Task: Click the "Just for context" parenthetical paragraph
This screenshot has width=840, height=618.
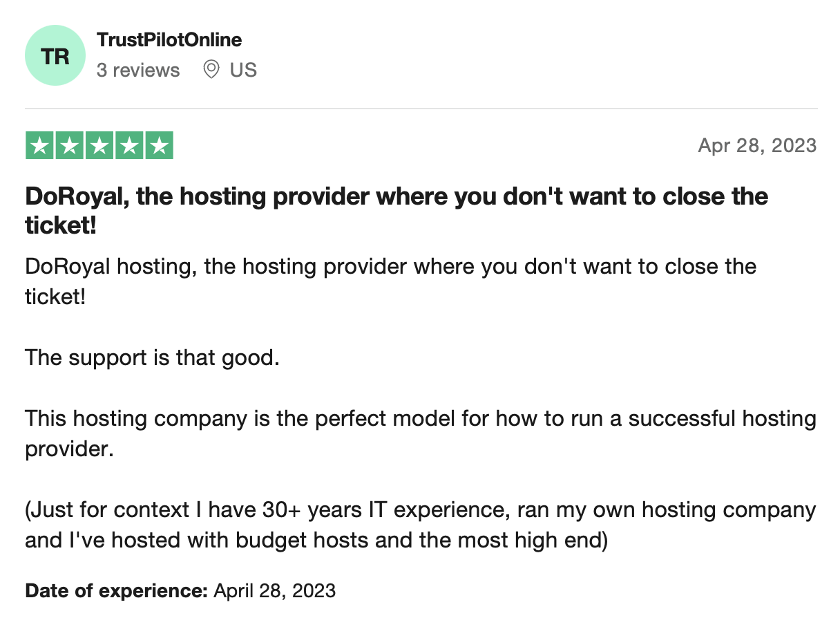Action: tap(421, 525)
